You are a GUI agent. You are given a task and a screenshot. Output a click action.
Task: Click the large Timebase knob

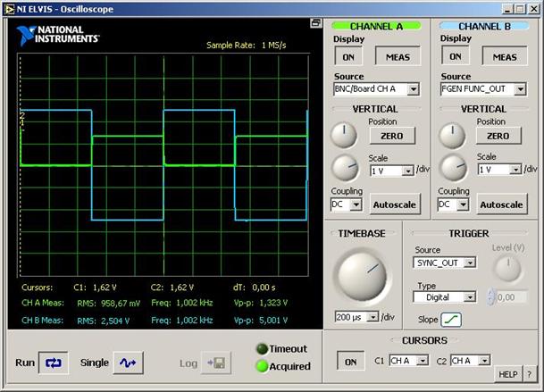coord(362,276)
